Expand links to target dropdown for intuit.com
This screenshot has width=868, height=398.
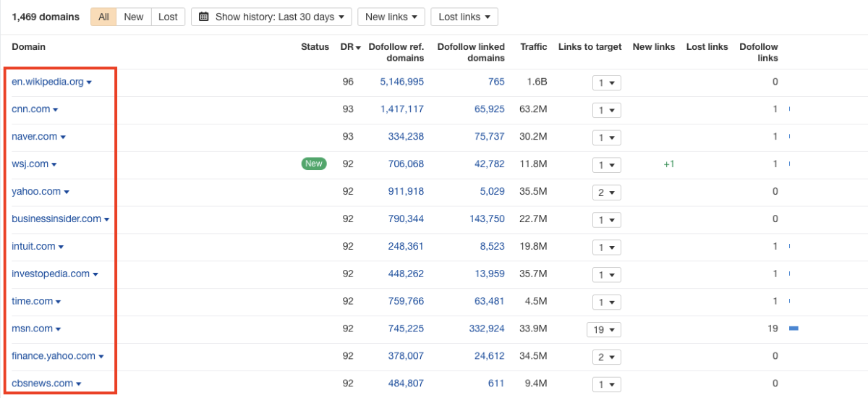click(x=606, y=247)
